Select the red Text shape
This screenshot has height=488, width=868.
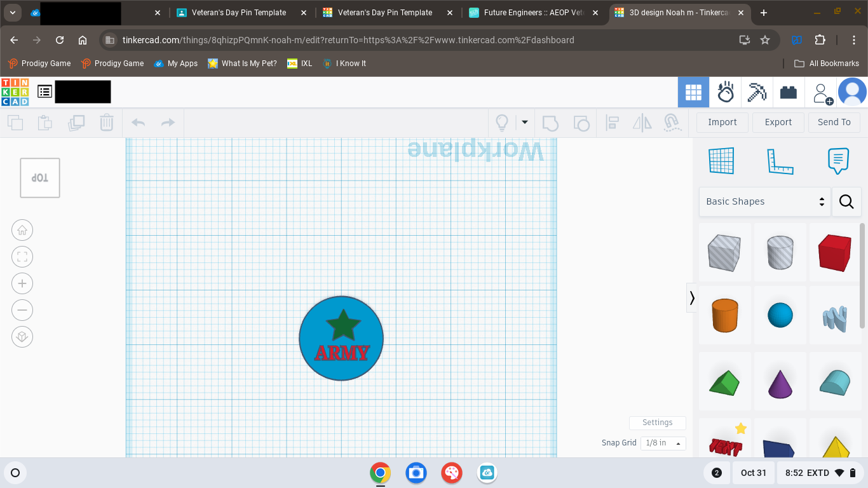click(x=724, y=440)
